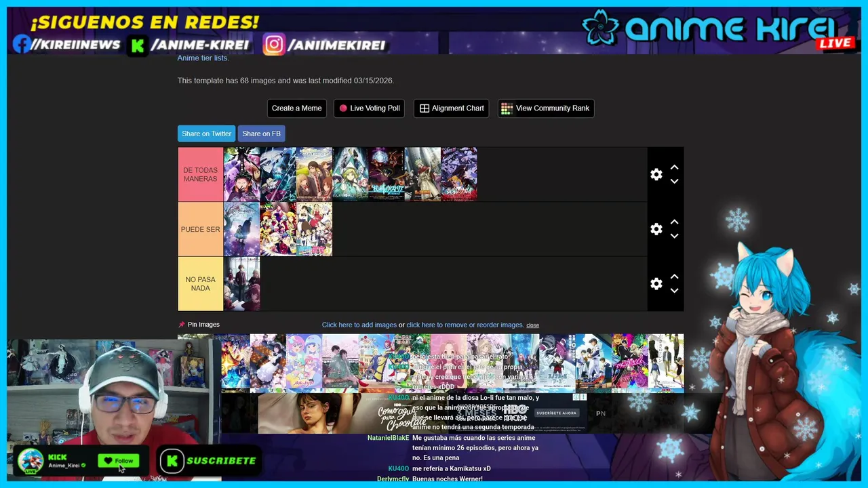
Task: Click the red Live Voting Poll dot icon
Action: [343, 108]
